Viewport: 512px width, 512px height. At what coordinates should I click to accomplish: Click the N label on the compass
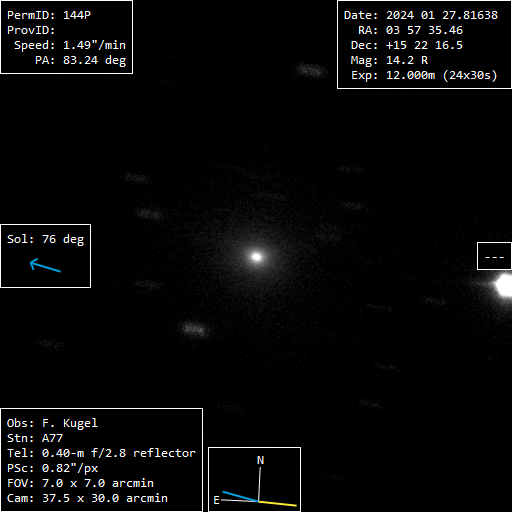pos(260,460)
